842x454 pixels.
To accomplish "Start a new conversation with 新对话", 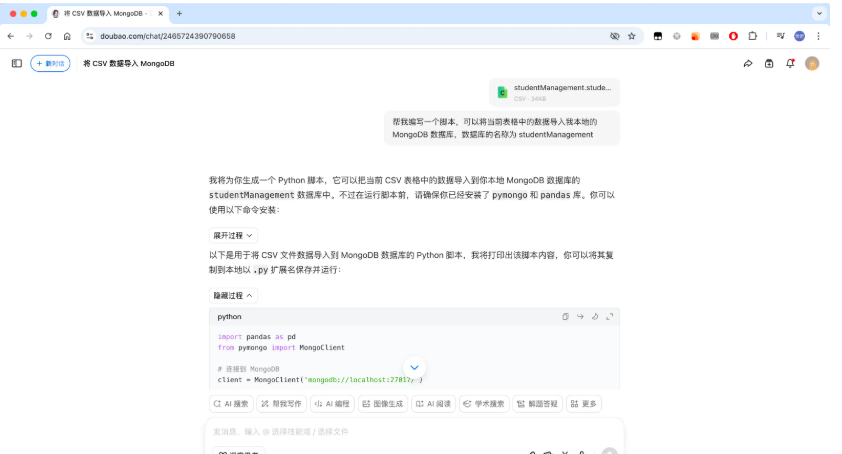I will coord(50,63).
